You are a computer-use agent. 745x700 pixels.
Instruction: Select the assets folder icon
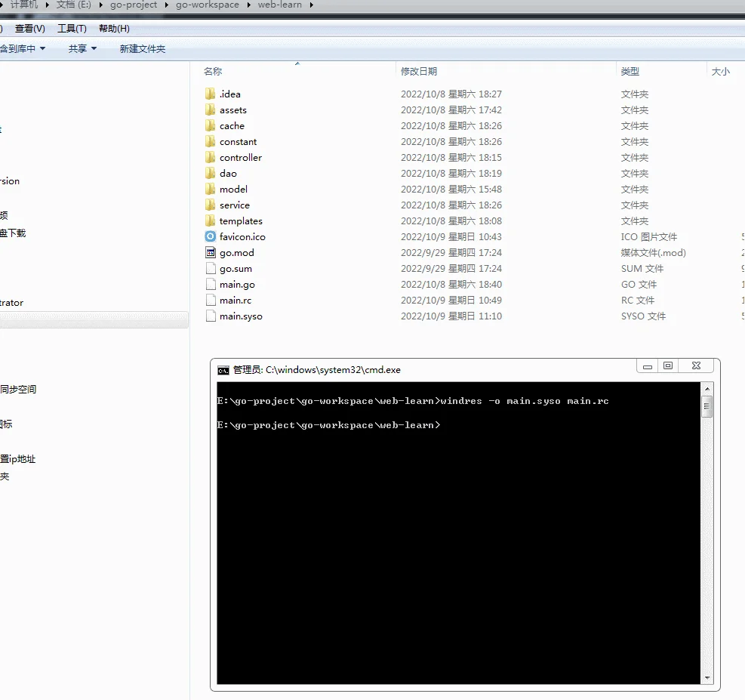point(211,109)
